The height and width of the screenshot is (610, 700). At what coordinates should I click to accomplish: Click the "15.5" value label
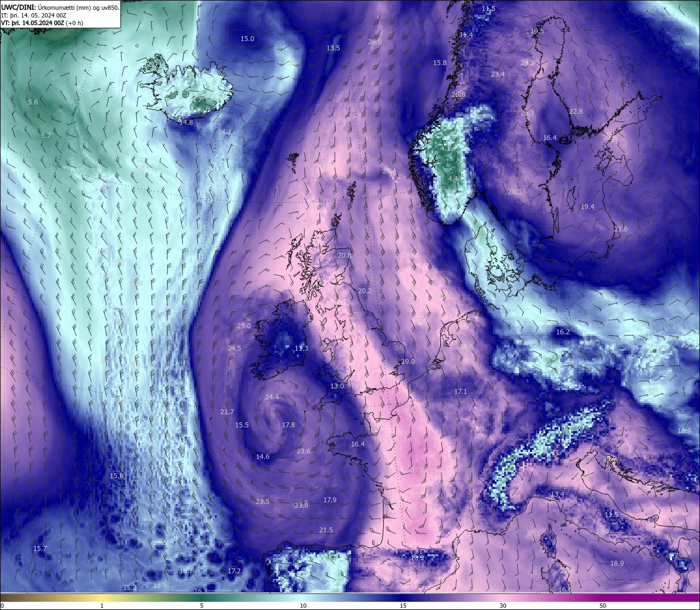(242, 425)
